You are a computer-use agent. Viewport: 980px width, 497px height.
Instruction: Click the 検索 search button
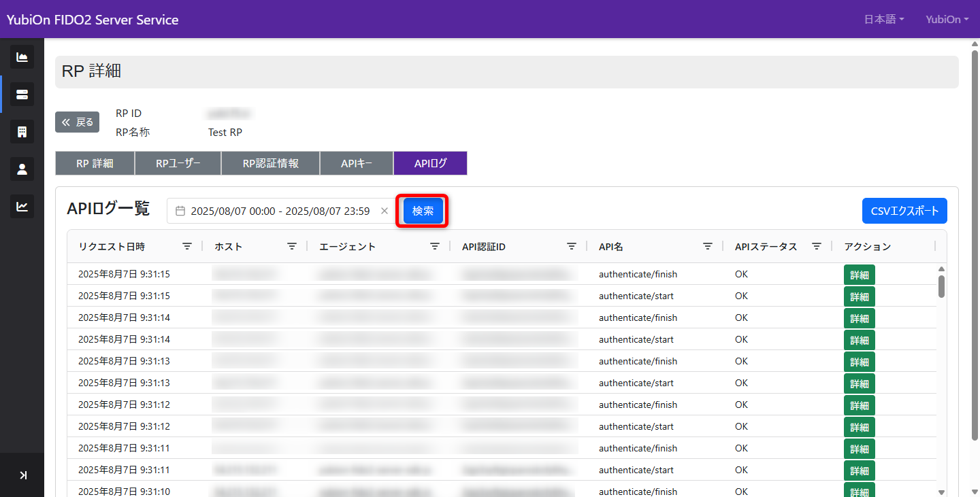423,211
